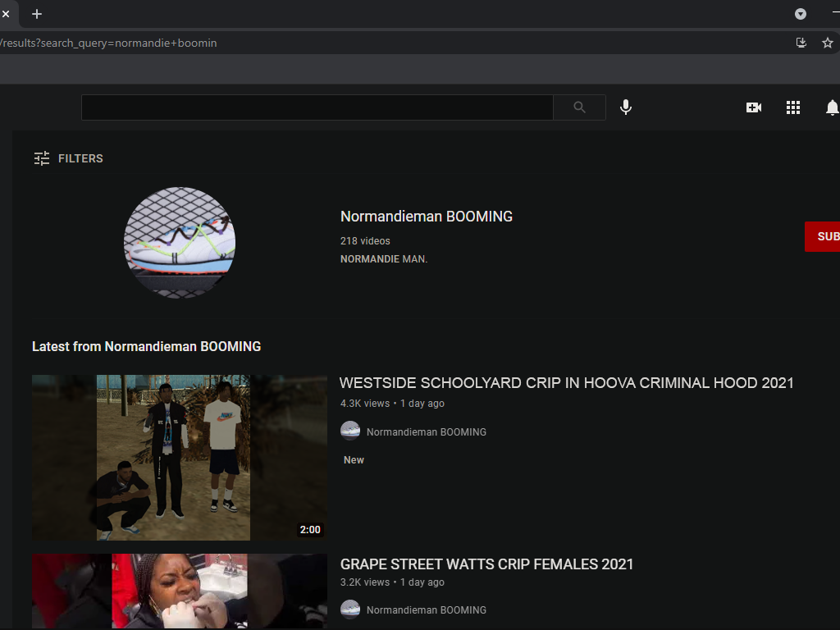Click channel avatar under Westside Schoolyard video
The height and width of the screenshot is (630, 840).
tap(350, 431)
